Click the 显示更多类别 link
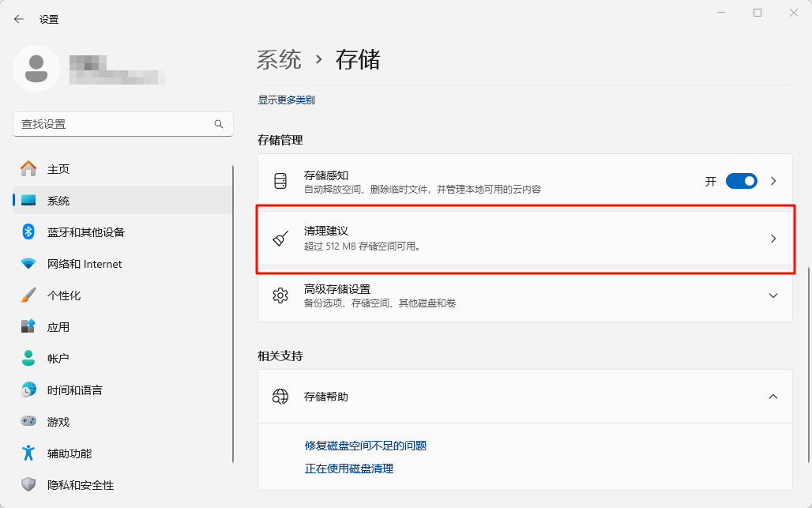This screenshot has height=508, width=812. 286,100
